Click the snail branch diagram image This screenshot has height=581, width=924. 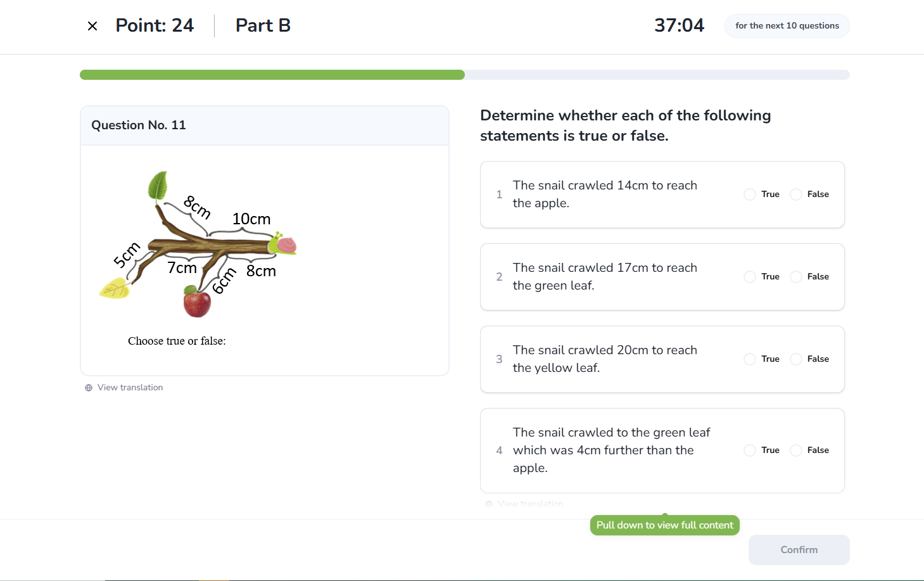[198, 244]
